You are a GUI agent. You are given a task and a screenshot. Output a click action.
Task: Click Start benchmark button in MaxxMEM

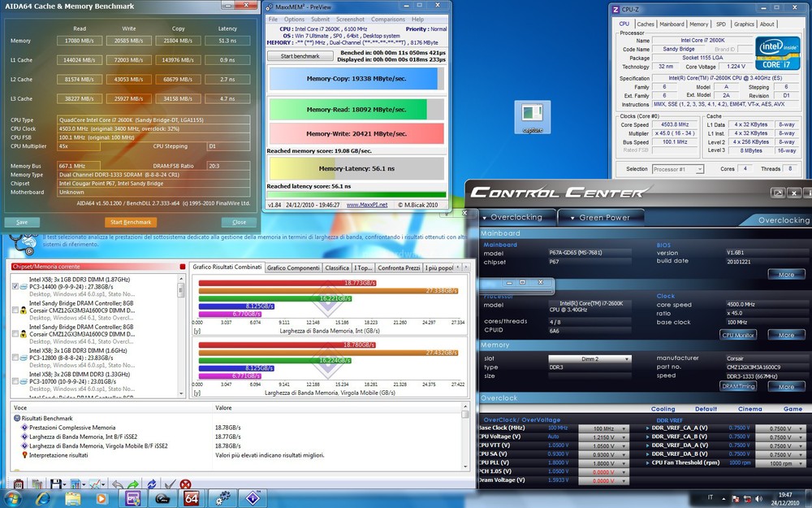point(300,56)
